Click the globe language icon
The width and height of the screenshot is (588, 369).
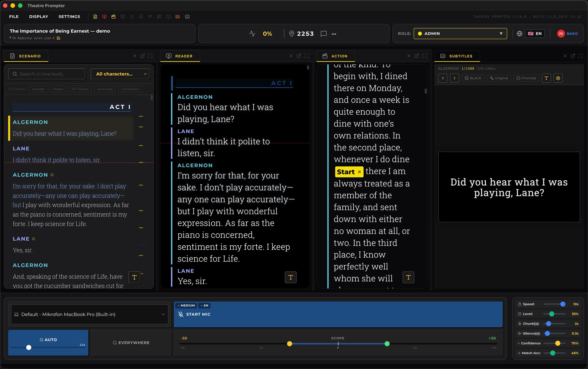coord(519,34)
